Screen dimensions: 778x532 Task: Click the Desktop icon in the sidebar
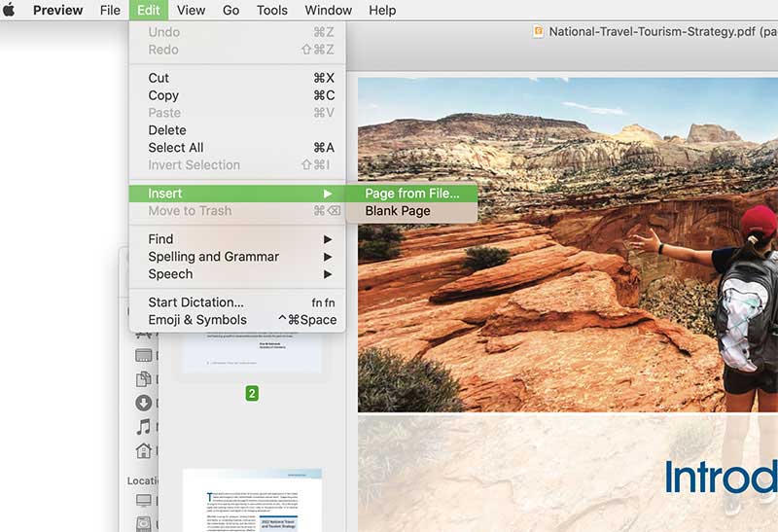click(144, 356)
